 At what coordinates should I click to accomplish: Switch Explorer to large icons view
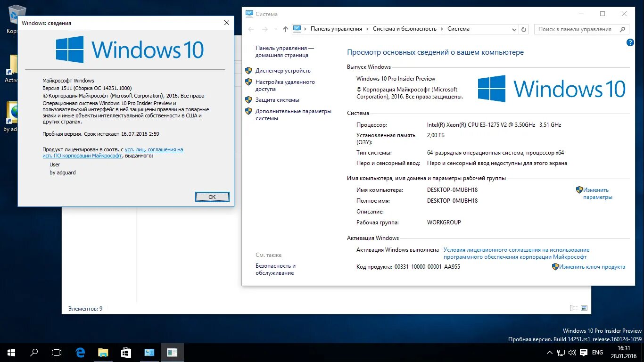[584, 308]
